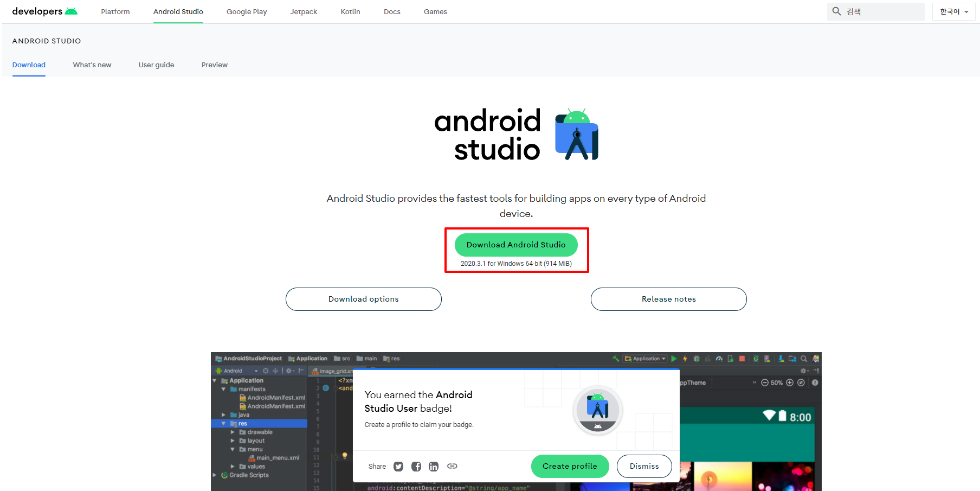
Task: Click the IDE screenshot's toolbar search magnifier
Action: point(804,359)
